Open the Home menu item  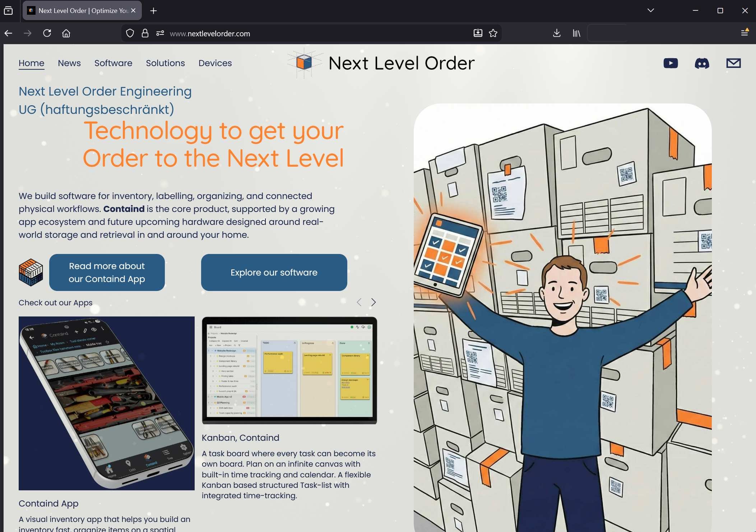[32, 63]
